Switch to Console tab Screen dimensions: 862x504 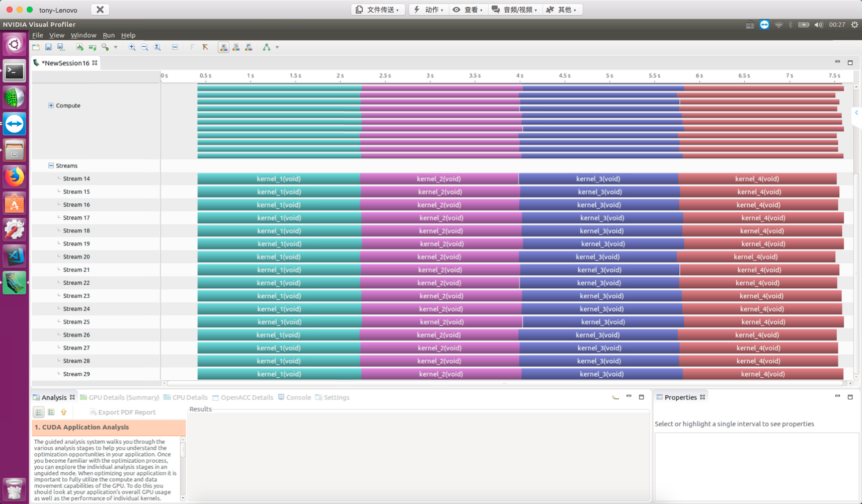point(294,397)
